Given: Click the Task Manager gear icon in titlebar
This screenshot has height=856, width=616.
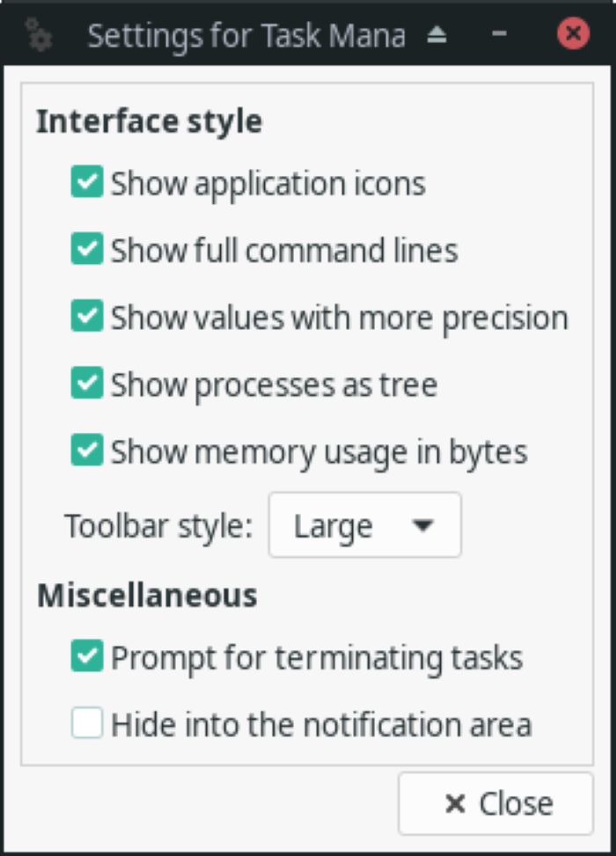Looking at the screenshot, I should pos(39,34).
